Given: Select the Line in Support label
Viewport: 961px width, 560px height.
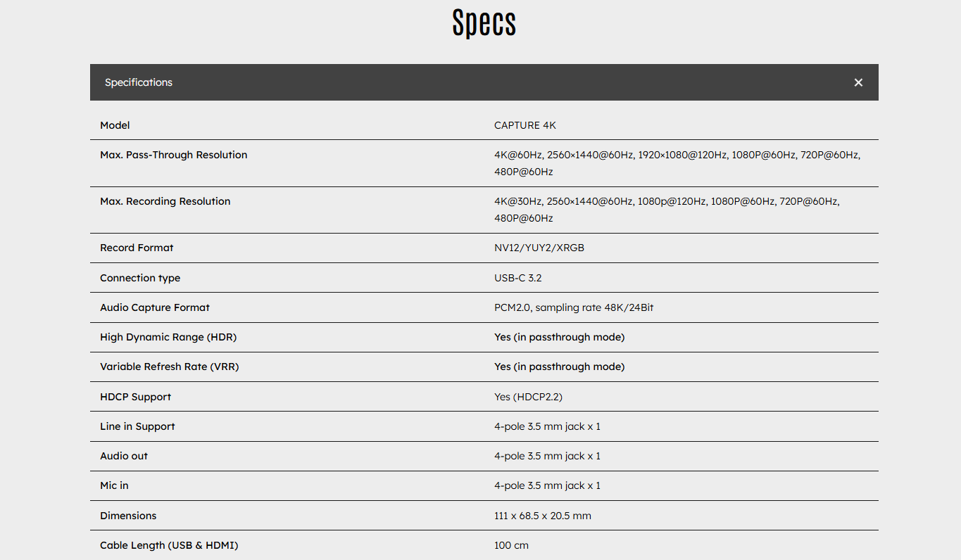Looking at the screenshot, I should tap(137, 426).
